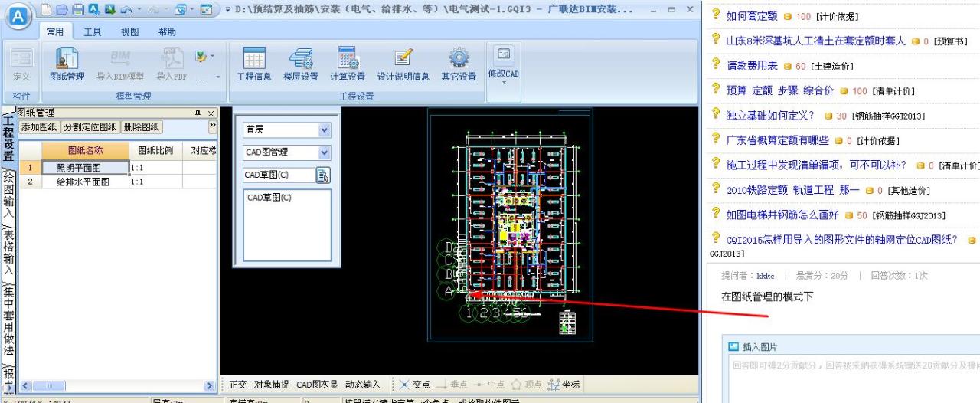This screenshot has height=403, width=980.
Task: Open 计算设置 calculation settings
Action: (348, 64)
